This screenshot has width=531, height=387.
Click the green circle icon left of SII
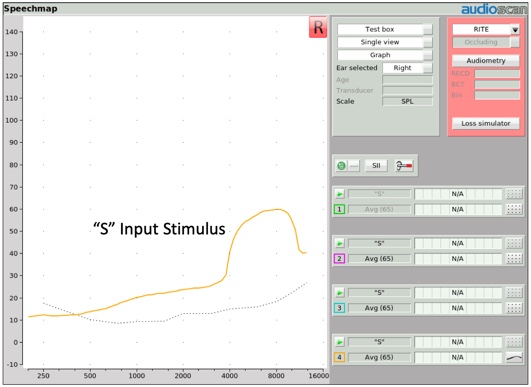click(341, 166)
